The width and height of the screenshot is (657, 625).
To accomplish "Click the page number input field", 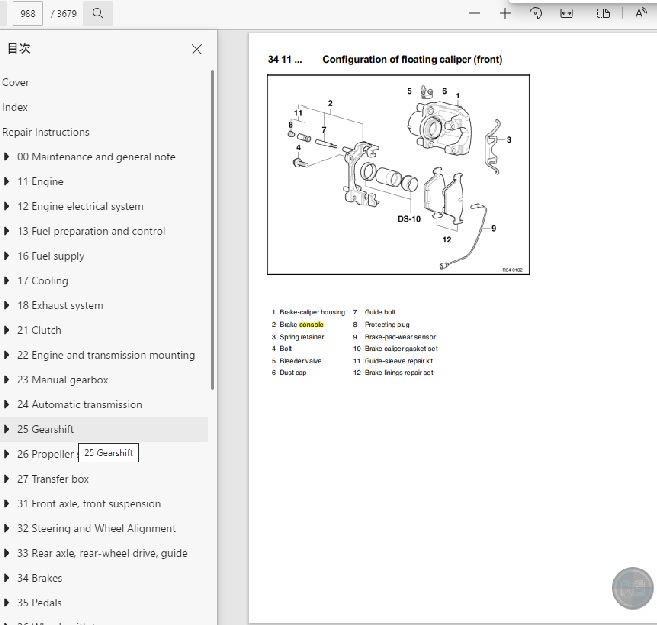I will point(27,13).
